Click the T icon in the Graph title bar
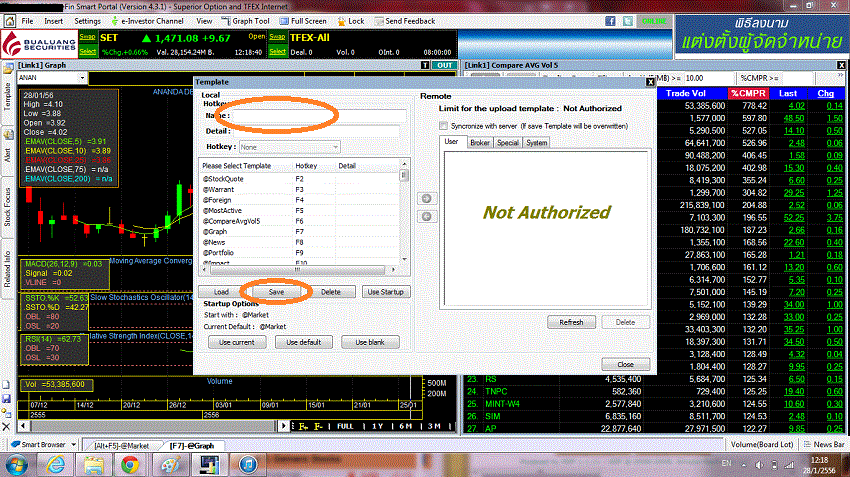850x477 pixels. coord(425,65)
